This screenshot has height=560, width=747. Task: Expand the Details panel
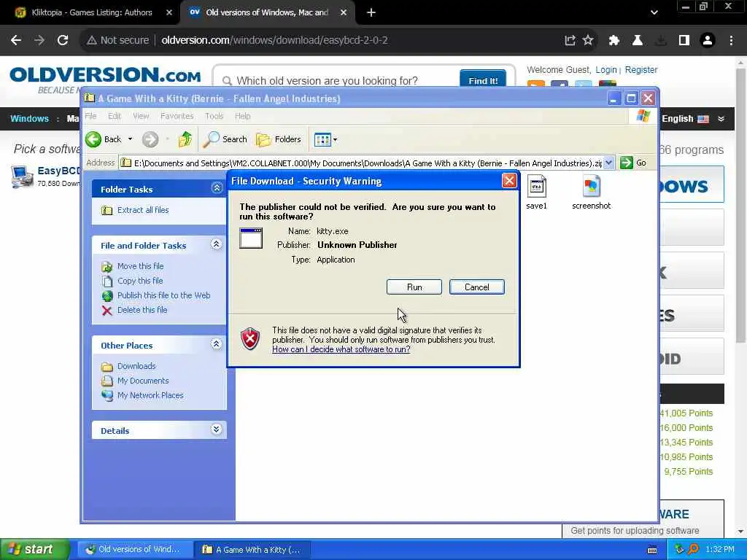click(x=216, y=429)
